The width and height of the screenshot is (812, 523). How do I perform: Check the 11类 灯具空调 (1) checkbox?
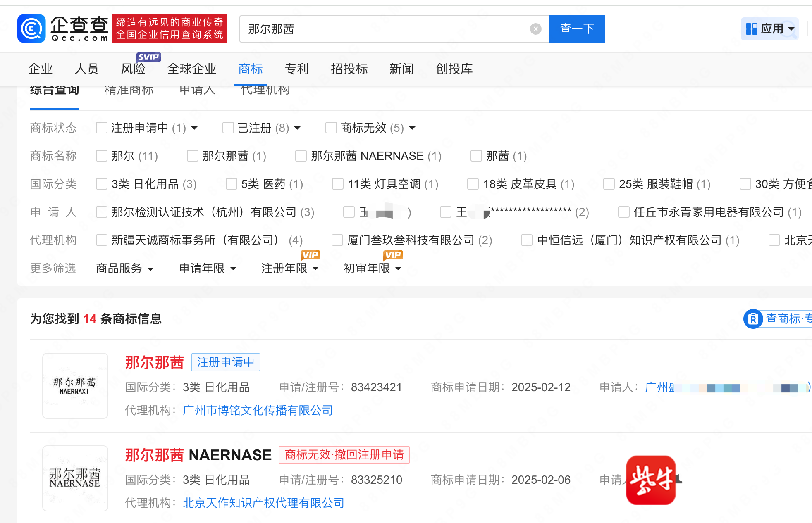coord(338,184)
